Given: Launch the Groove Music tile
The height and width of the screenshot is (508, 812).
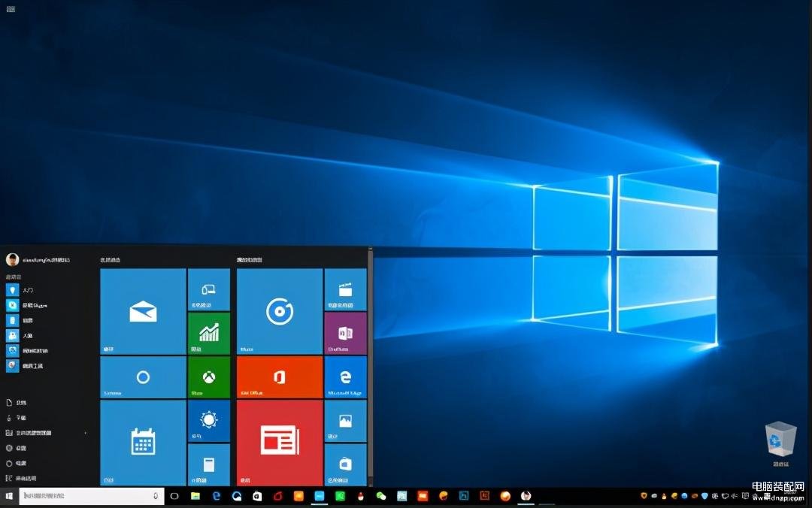Looking at the screenshot, I should click(280, 311).
